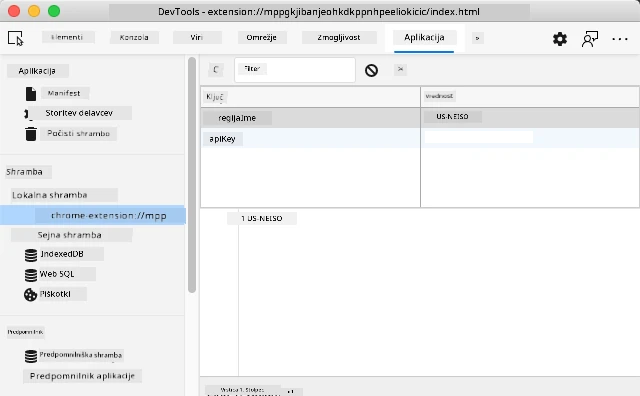Viewport: 640px width, 396px height.
Task: Click the IndexedDB database icon
Action: (31, 255)
